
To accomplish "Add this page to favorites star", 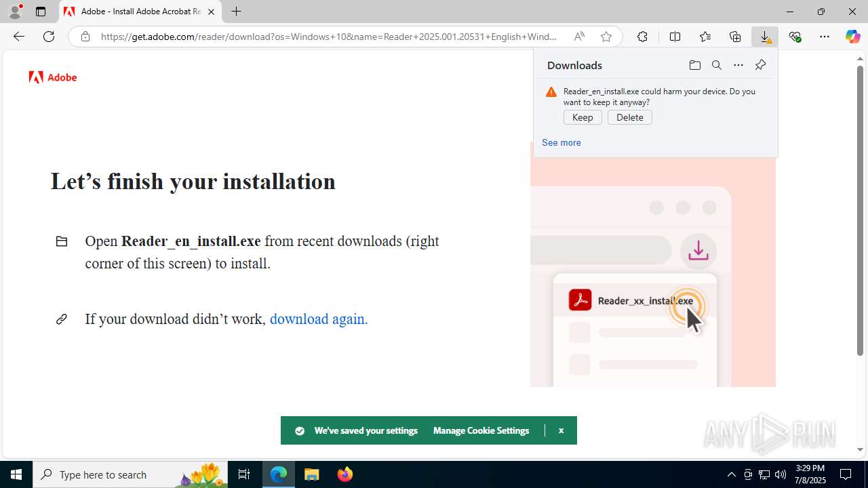I will pyautogui.click(x=606, y=37).
